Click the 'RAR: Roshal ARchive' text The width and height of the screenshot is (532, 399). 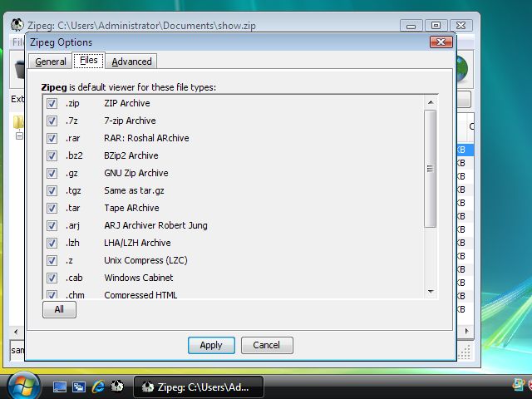[146, 138]
